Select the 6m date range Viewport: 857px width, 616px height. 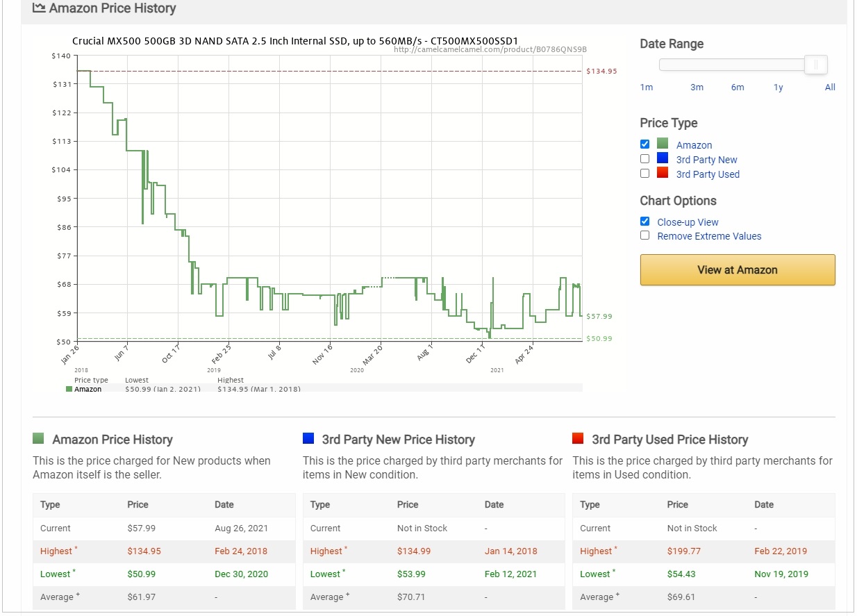coord(738,88)
